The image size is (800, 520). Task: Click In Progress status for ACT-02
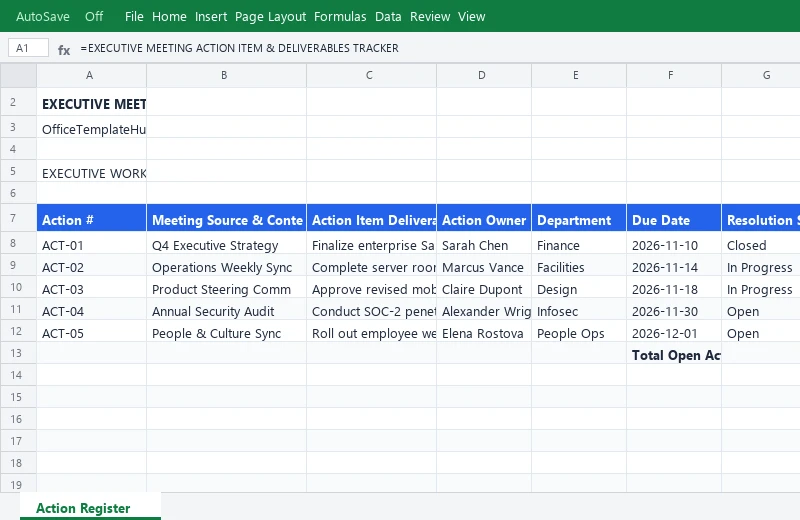[761, 267]
